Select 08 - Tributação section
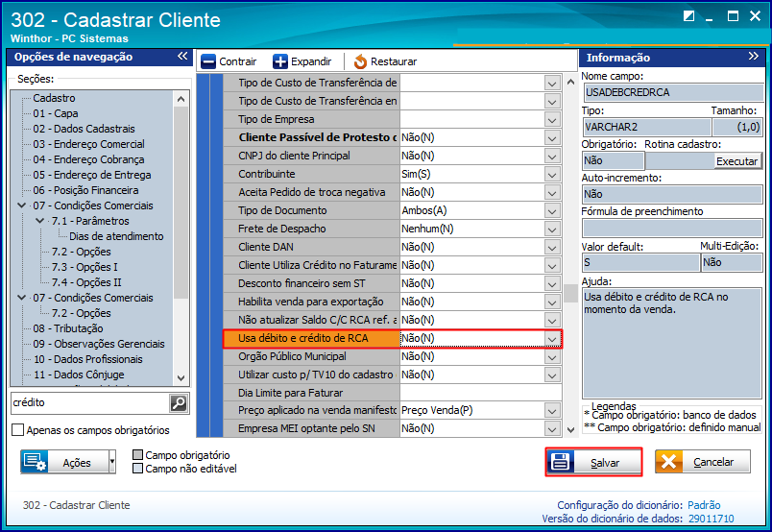772x532 pixels. coord(68,328)
